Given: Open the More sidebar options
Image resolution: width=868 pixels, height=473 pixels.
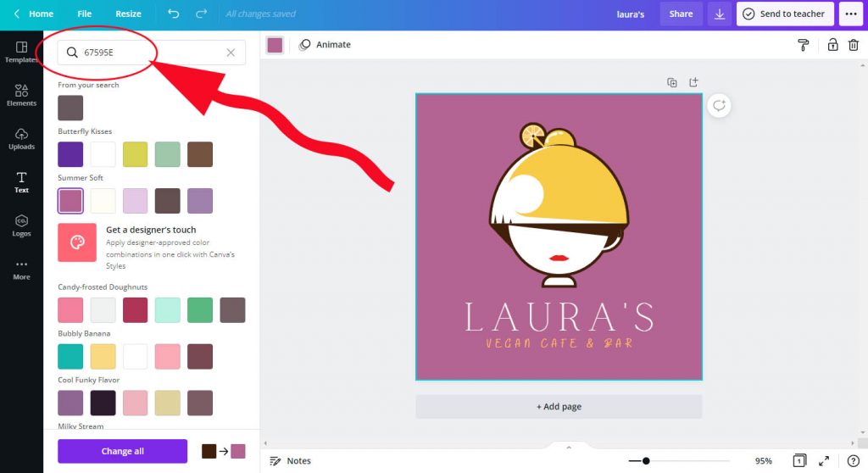Looking at the screenshot, I should click(x=21, y=270).
